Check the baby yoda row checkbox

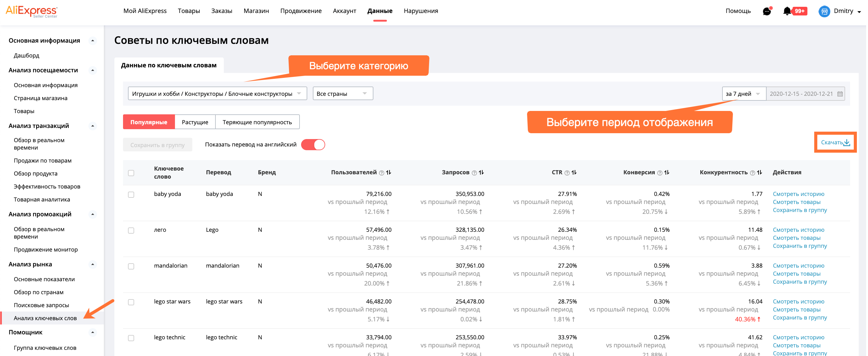click(131, 195)
